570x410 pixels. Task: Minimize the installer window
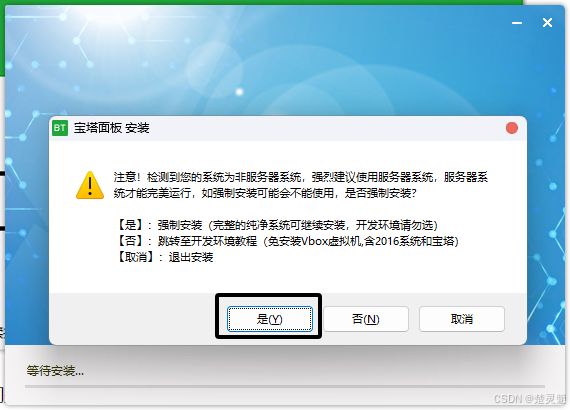tap(517, 23)
